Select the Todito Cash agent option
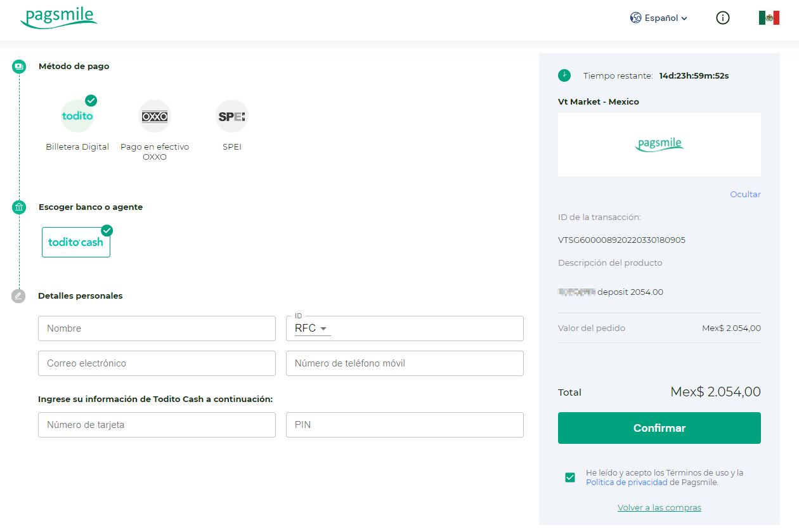Viewport: 799px width, 532px height. coord(76,242)
